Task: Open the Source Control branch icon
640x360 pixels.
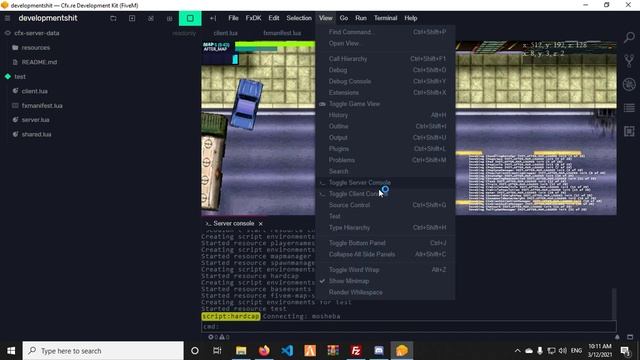Action: 629,61
